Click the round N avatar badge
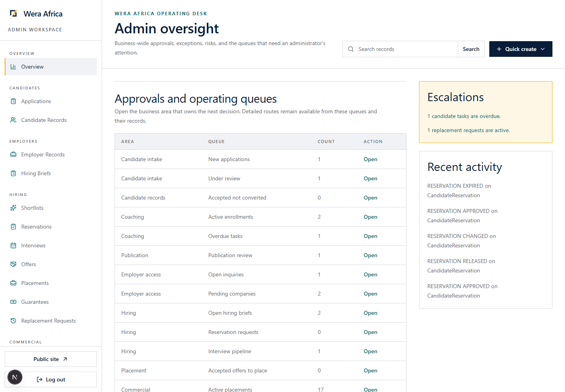Image resolution: width=565 pixels, height=392 pixels. (15, 377)
